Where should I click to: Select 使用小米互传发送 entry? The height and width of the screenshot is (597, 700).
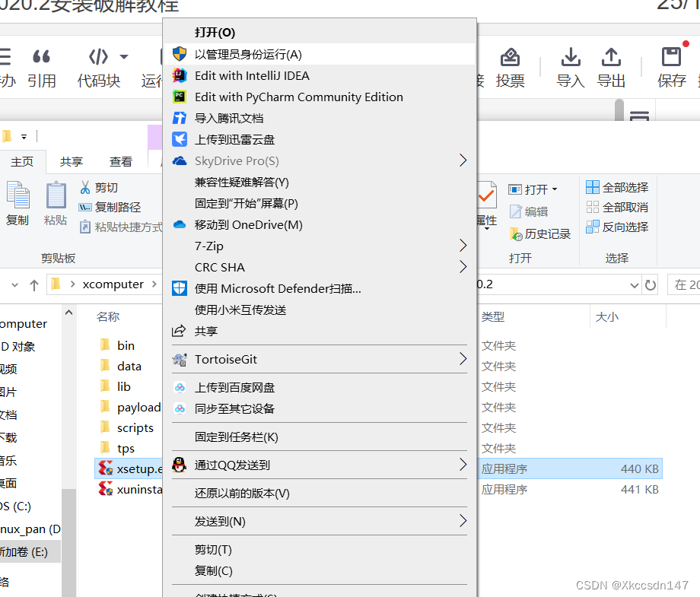tap(320, 310)
